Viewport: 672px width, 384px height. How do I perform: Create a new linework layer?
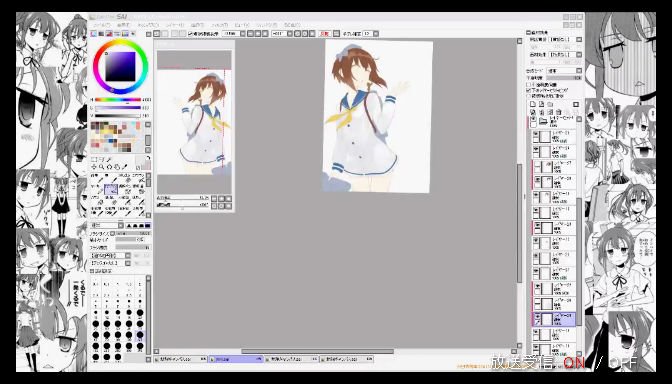[x=541, y=104]
